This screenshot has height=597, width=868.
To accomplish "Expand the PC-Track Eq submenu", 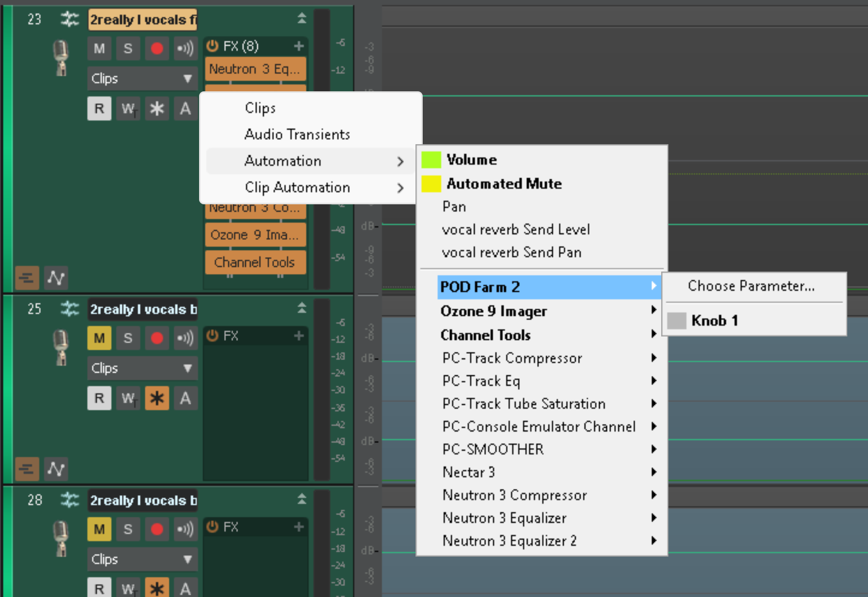I will 549,381.
